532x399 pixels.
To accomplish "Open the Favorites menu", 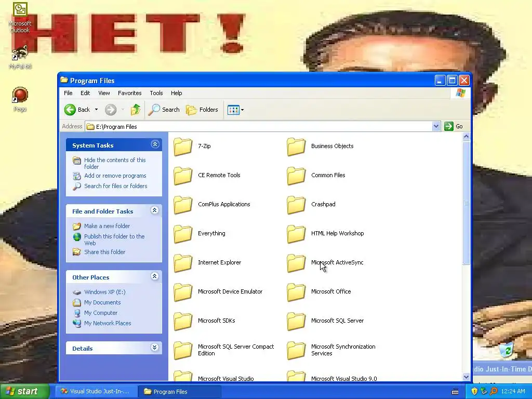I will 129,93.
